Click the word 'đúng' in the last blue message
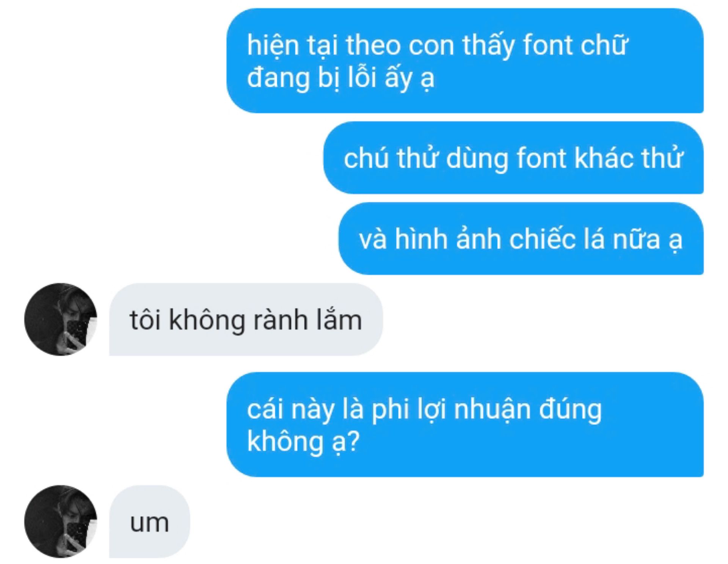This screenshot has width=728, height=564. 571,409
